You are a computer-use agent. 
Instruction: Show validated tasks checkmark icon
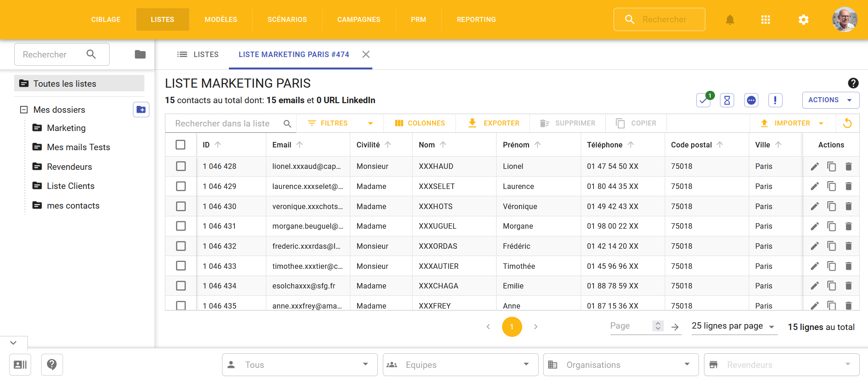(x=704, y=100)
